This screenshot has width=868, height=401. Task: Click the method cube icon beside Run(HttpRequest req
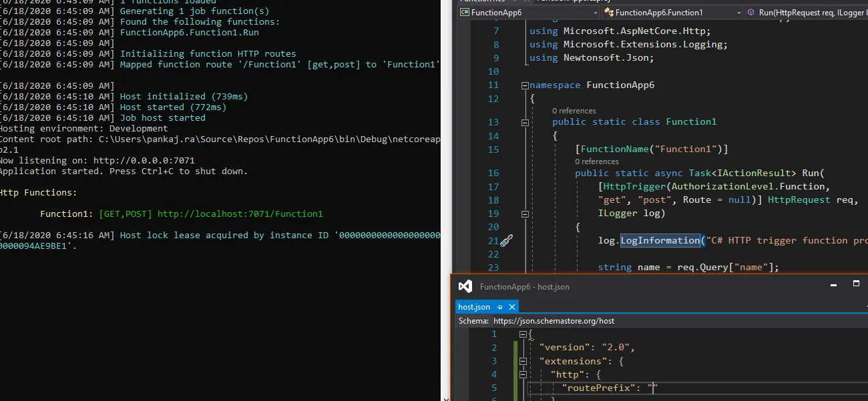coord(752,13)
